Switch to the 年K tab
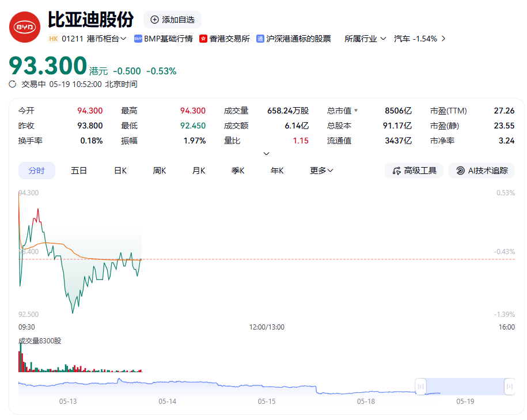This screenshot has height=420, width=527. click(277, 171)
